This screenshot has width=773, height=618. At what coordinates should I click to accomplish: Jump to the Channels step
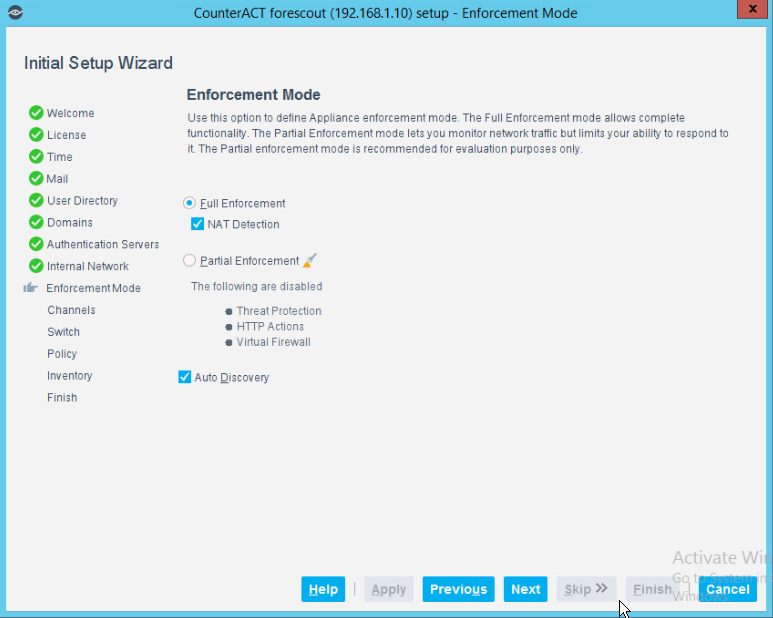point(71,310)
